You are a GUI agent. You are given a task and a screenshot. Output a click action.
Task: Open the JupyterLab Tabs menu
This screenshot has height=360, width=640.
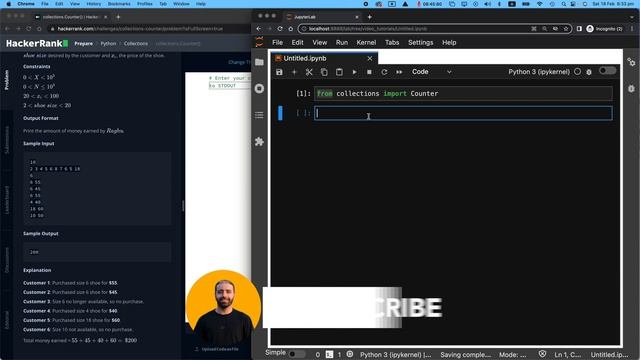[392, 42]
